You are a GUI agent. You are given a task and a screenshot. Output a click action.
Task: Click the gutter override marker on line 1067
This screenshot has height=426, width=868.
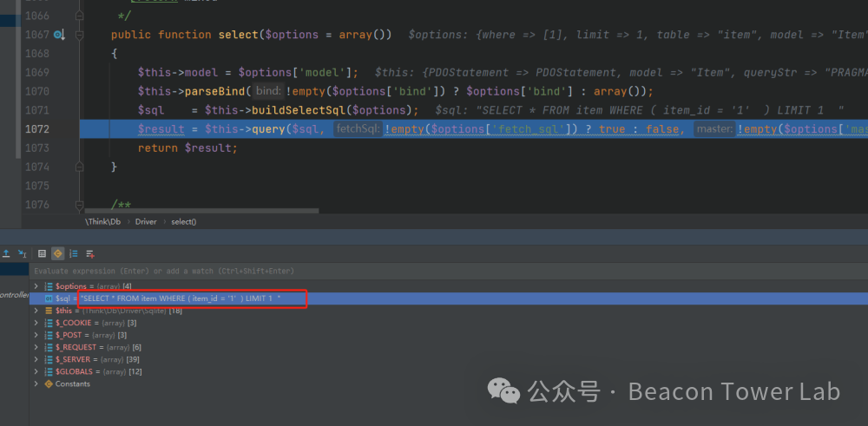(x=59, y=35)
